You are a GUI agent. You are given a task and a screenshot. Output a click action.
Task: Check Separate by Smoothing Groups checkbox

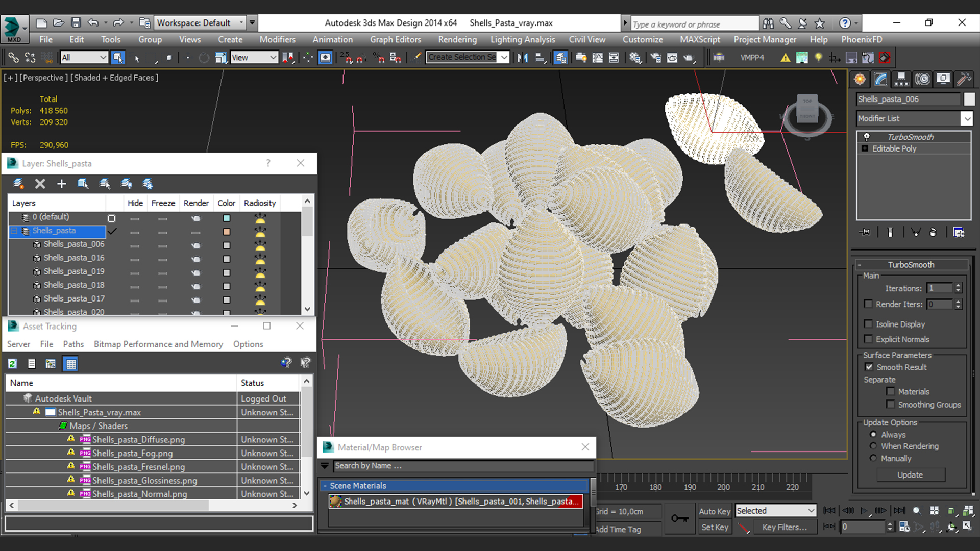891,405
